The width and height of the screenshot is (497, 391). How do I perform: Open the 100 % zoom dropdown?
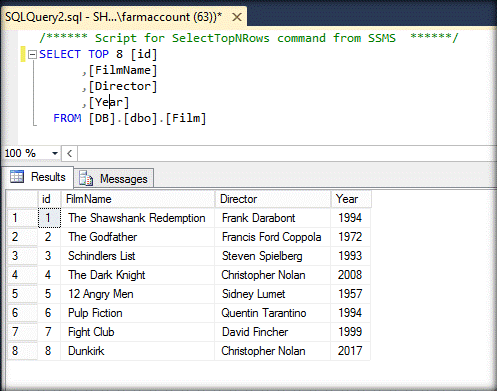(x=55, y=153)
